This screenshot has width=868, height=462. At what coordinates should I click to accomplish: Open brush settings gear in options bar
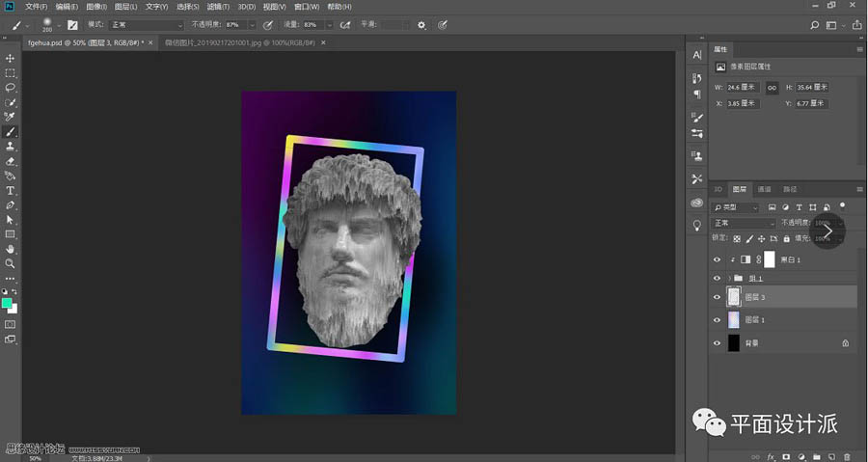421,25
